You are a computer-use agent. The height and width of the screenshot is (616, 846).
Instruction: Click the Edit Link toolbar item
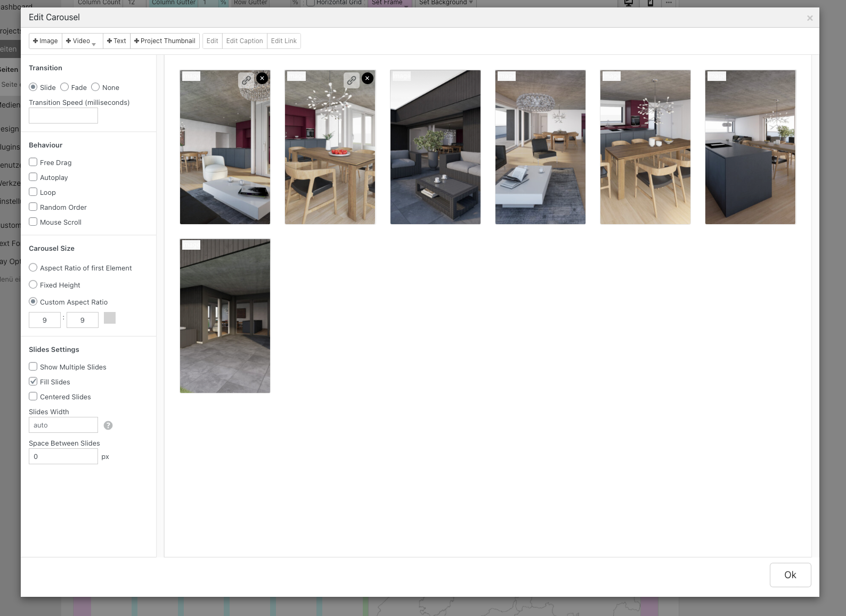pyautogui.click(x=283, y=41)
